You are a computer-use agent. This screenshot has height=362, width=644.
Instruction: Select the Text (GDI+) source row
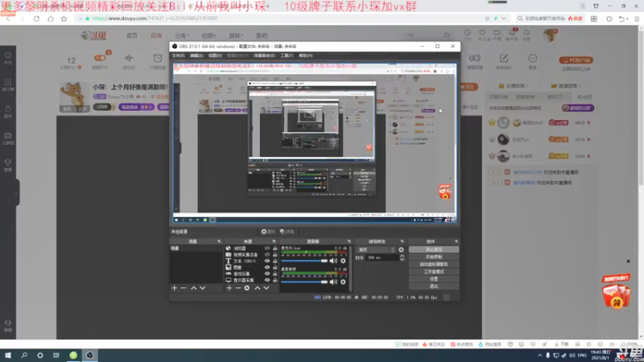pos(250,261)
